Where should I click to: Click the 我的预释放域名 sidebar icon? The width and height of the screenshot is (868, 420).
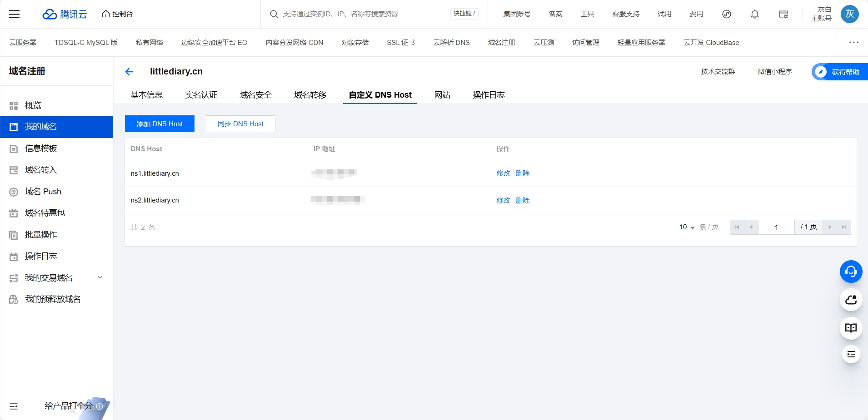tap(14, 300)
